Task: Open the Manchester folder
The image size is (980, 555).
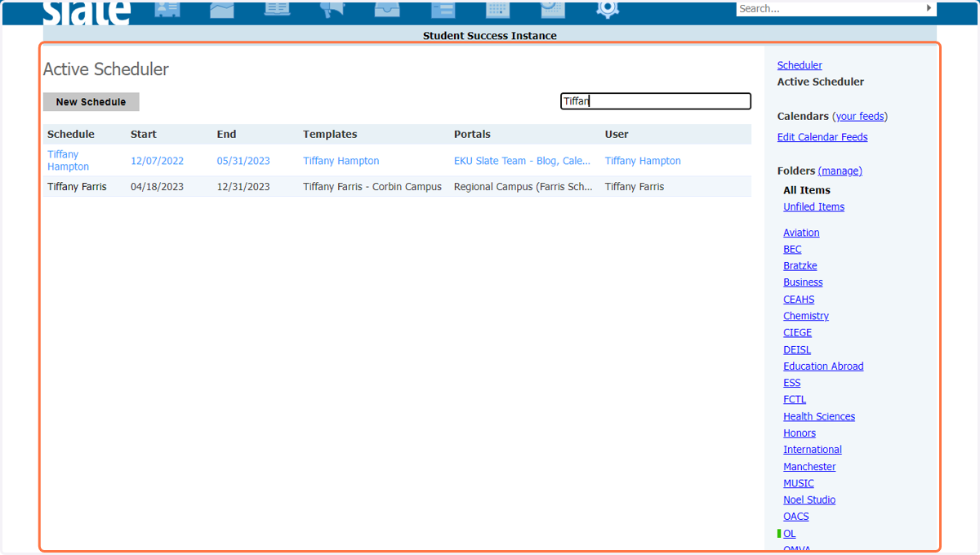Action: 809,467
